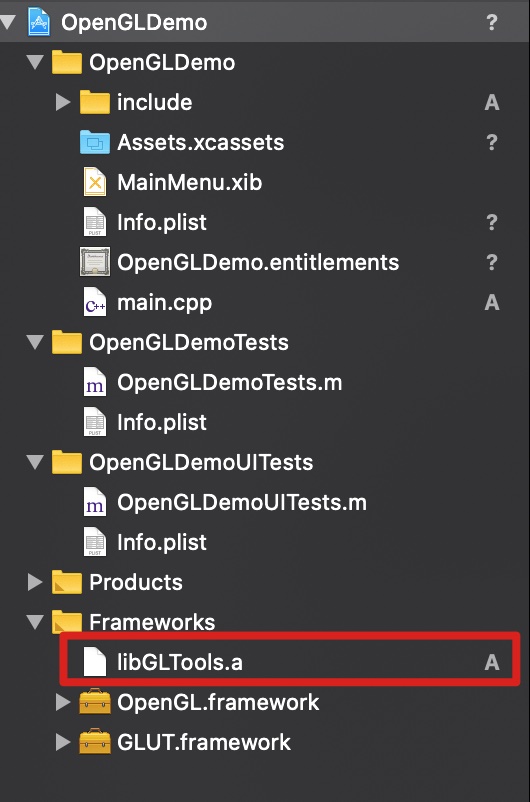Click the GLUT.framework toolbox icon
Screen dimensions: 530x802
(x=95, y=742)
